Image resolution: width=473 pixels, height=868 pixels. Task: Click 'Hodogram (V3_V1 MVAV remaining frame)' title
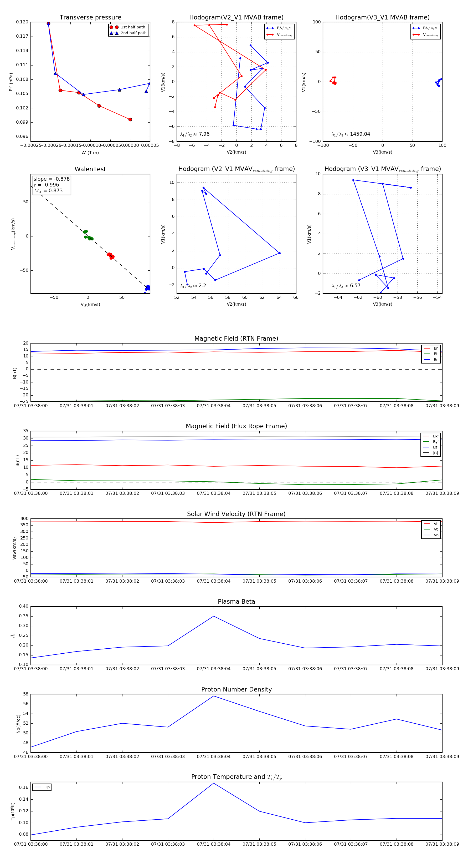click(382, 169)
